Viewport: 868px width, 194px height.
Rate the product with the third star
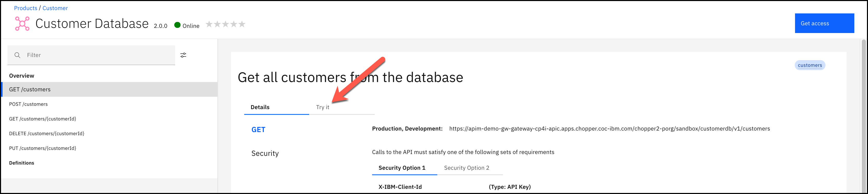[x=225, y=24]
